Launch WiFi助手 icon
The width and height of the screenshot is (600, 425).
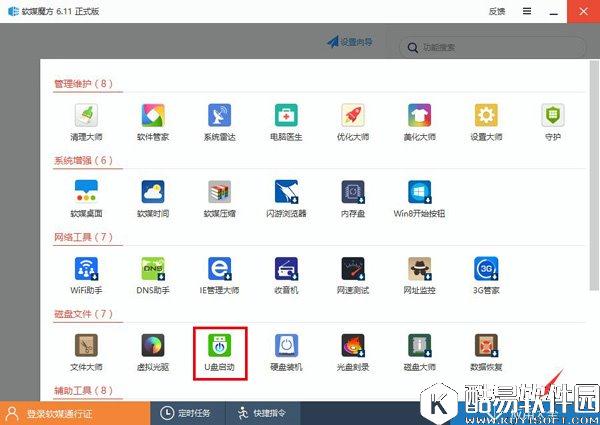coord(86,269)
